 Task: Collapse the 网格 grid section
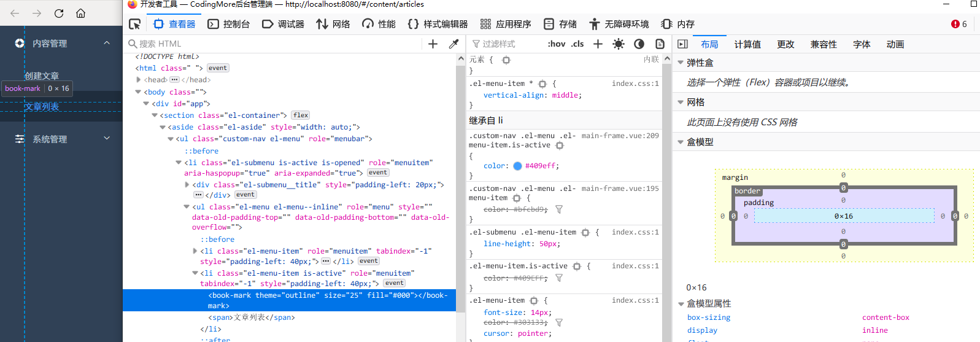click(x=681, y=102)
